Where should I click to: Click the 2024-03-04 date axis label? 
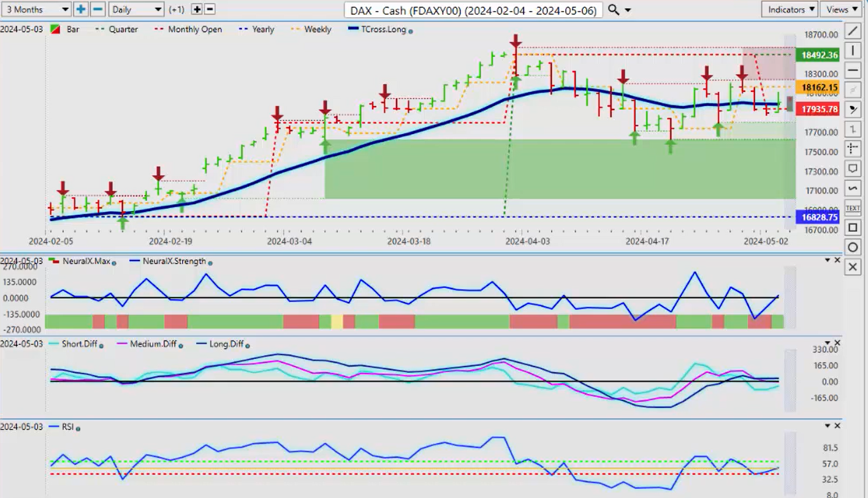(x=289, y=241)
